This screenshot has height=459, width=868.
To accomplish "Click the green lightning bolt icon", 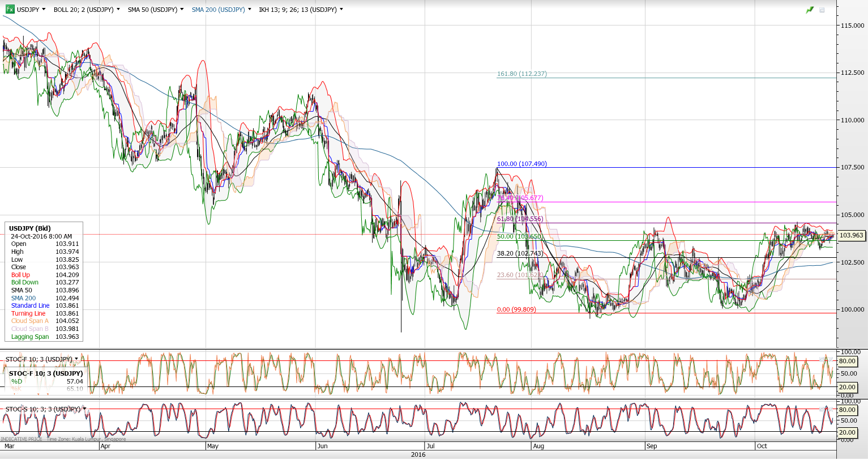I will click(810, 10).
